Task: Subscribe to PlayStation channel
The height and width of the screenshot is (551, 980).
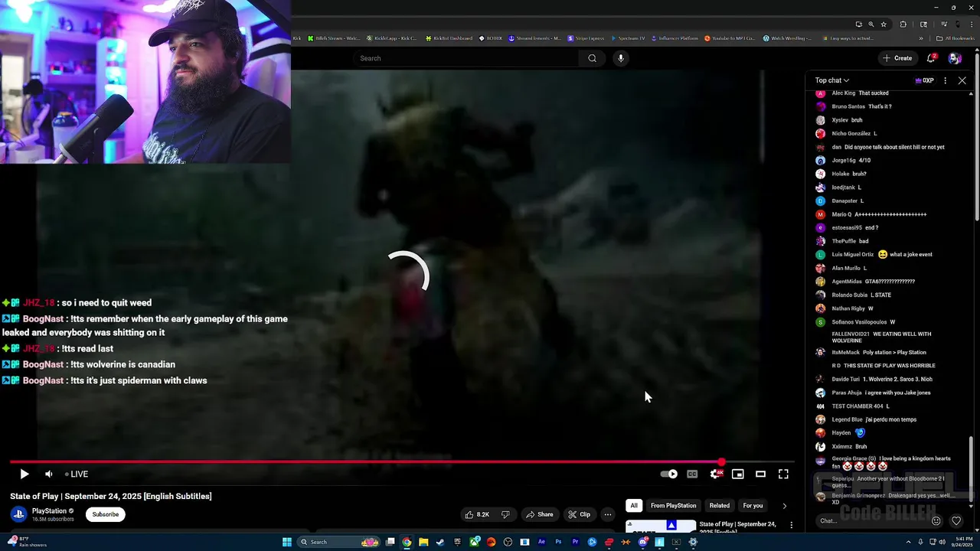Action: 106,514
